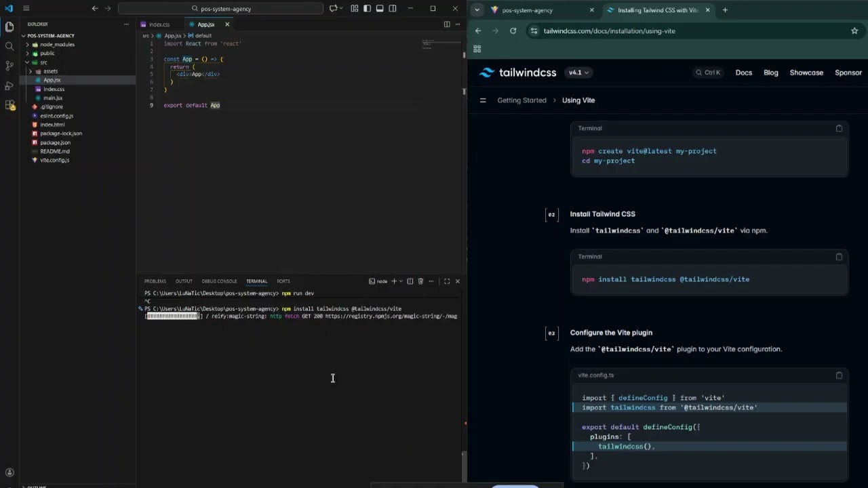Expand the node_modules folder
868x488 pixels.
tap(57, 45)
